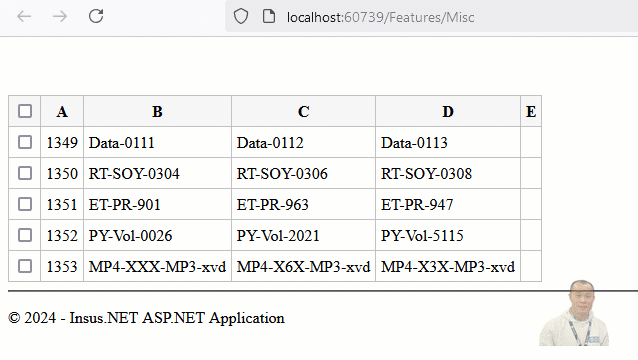Click the browser back arrow
This screenshot has height=360, width=638.
[x=24, y=16]
